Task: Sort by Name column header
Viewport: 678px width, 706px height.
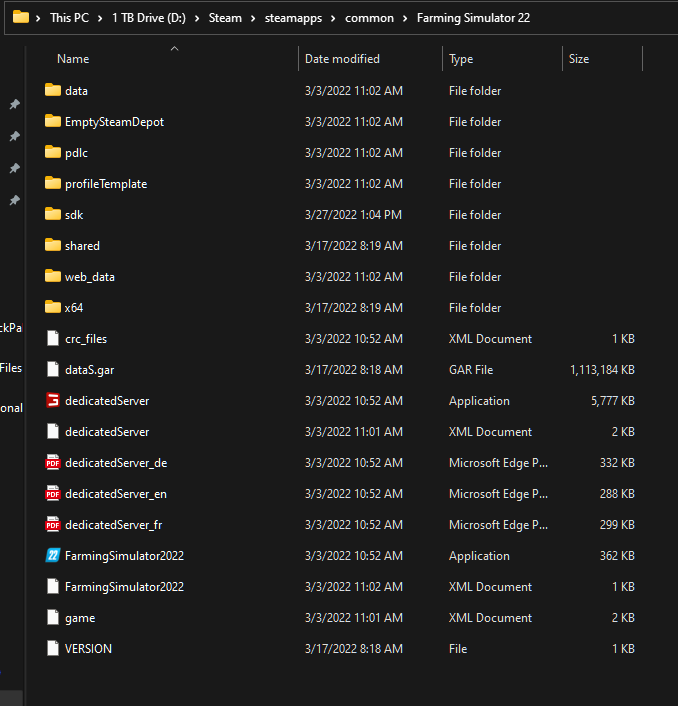Action: point(73,59)
